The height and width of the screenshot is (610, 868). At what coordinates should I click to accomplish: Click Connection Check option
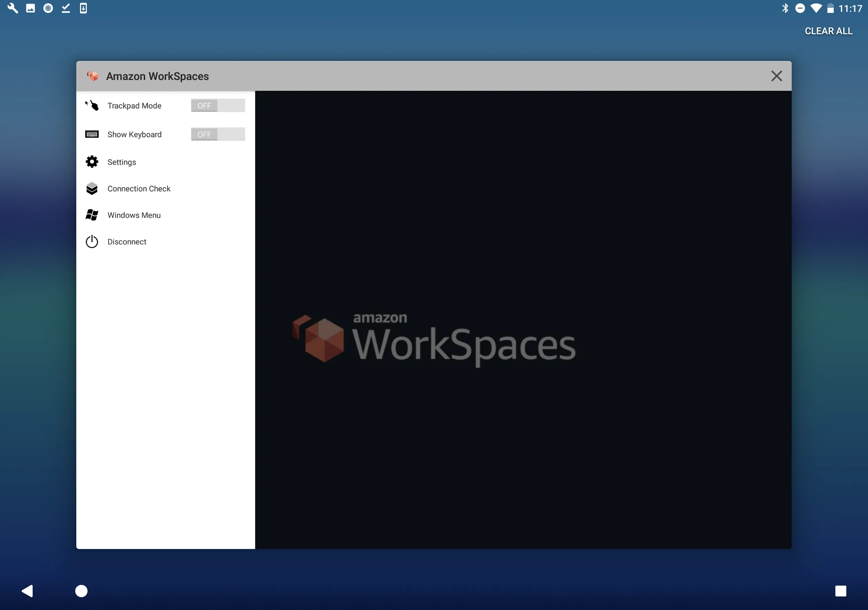(139, 188)
